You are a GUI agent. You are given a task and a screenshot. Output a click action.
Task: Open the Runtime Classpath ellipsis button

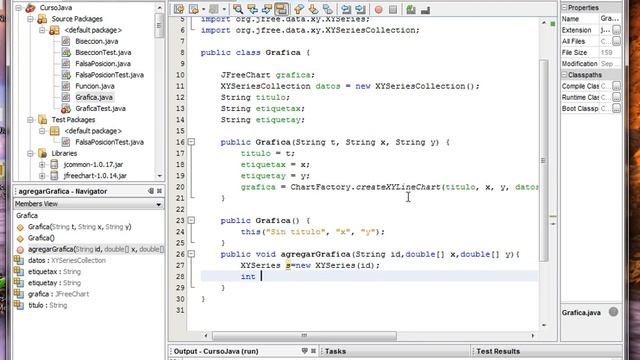[616, 97]
